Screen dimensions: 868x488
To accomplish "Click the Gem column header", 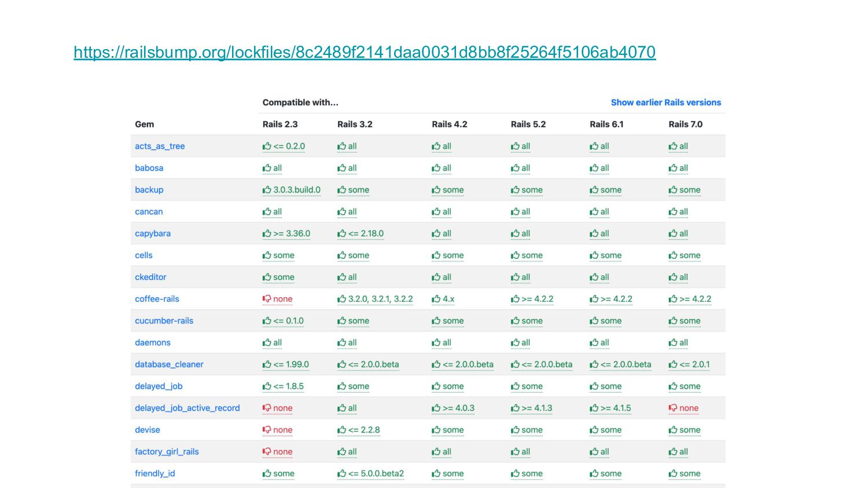I will 145,124.
